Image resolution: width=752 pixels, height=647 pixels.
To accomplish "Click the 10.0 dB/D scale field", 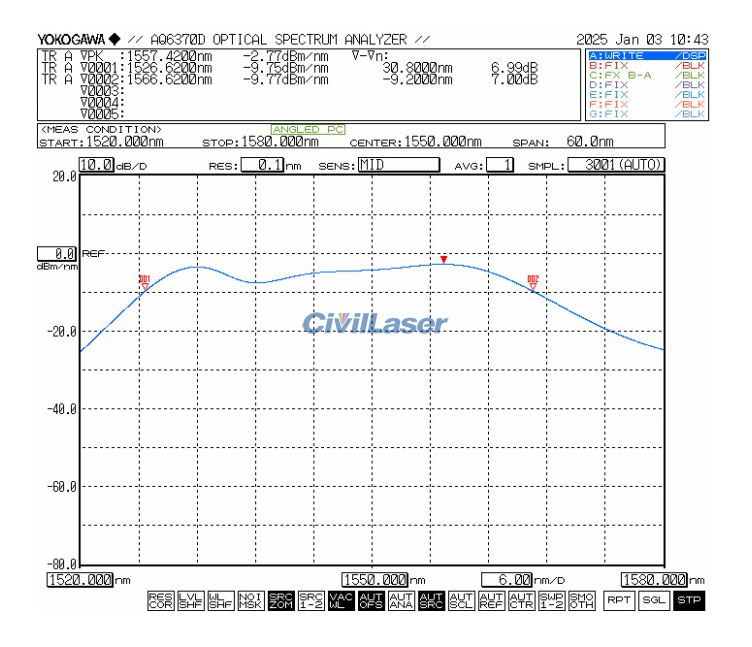I will pyautogui.click(x=96, y=165).
